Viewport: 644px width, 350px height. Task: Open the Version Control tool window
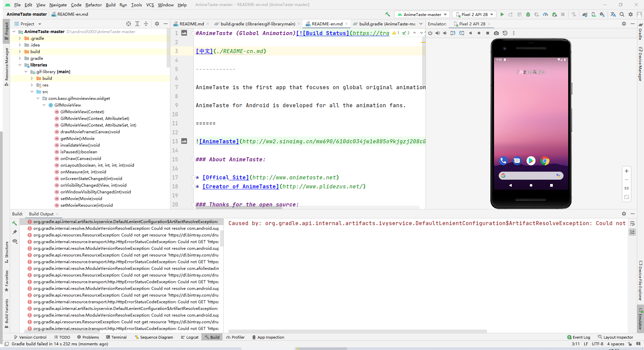[30, 337]
